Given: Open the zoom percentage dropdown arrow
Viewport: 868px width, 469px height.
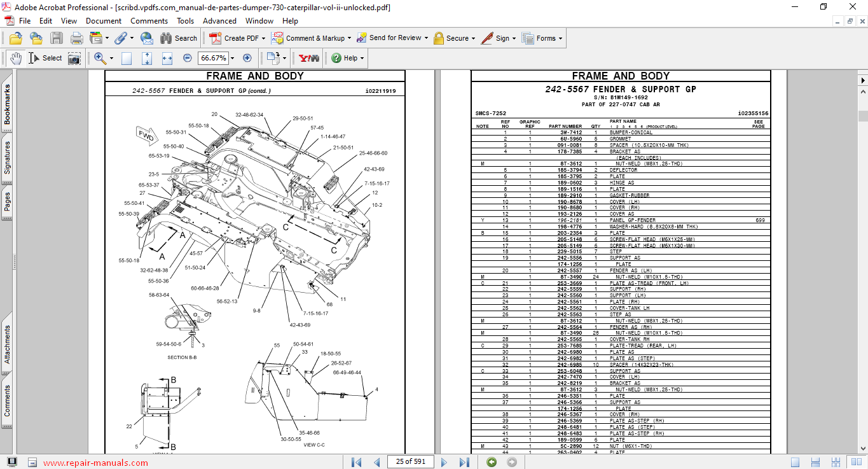Looking at the screenshot, I should [232, 58].
